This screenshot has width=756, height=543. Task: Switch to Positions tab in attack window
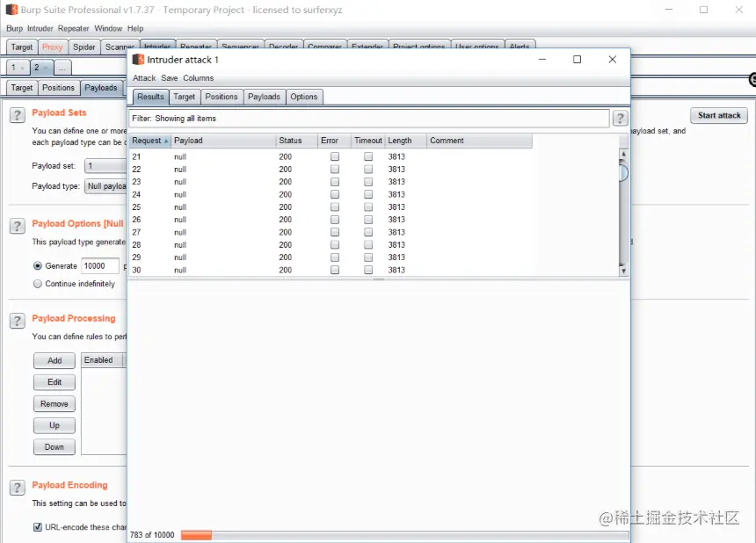click(222, 97)
